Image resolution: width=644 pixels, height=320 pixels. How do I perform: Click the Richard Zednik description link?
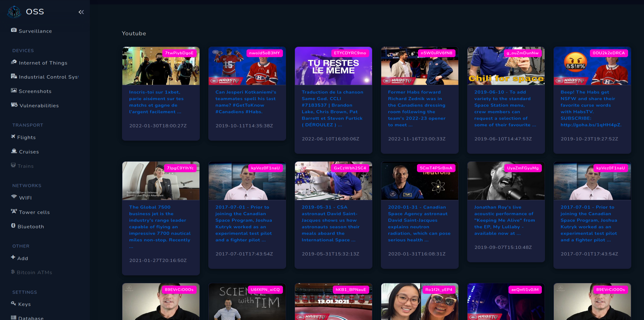(x=417, y=108)
